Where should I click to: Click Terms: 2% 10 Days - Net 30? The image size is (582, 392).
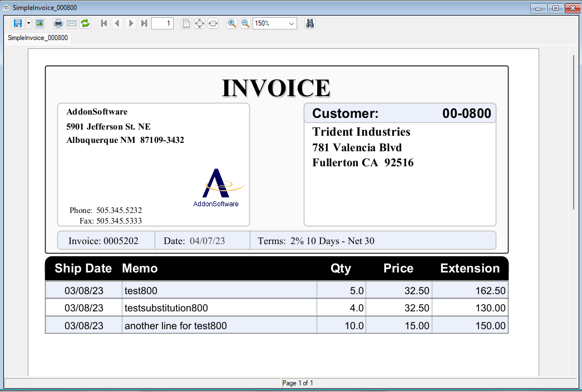point(316,241)
